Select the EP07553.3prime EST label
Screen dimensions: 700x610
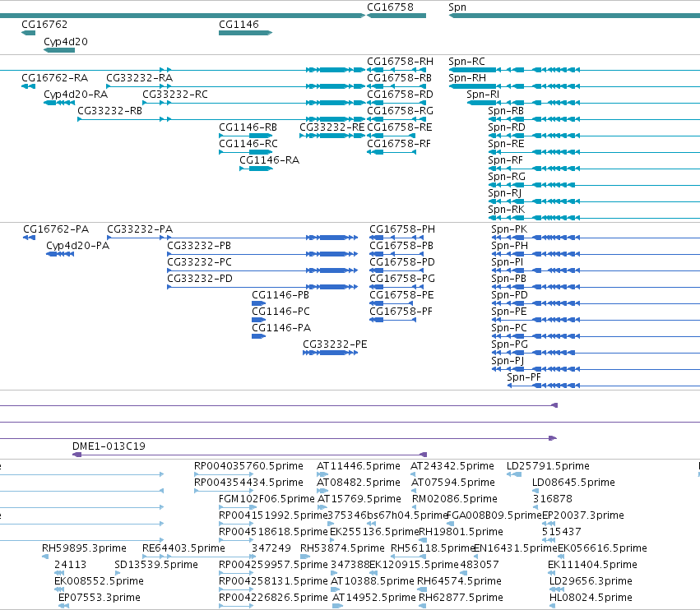click(x=99, y=597)
